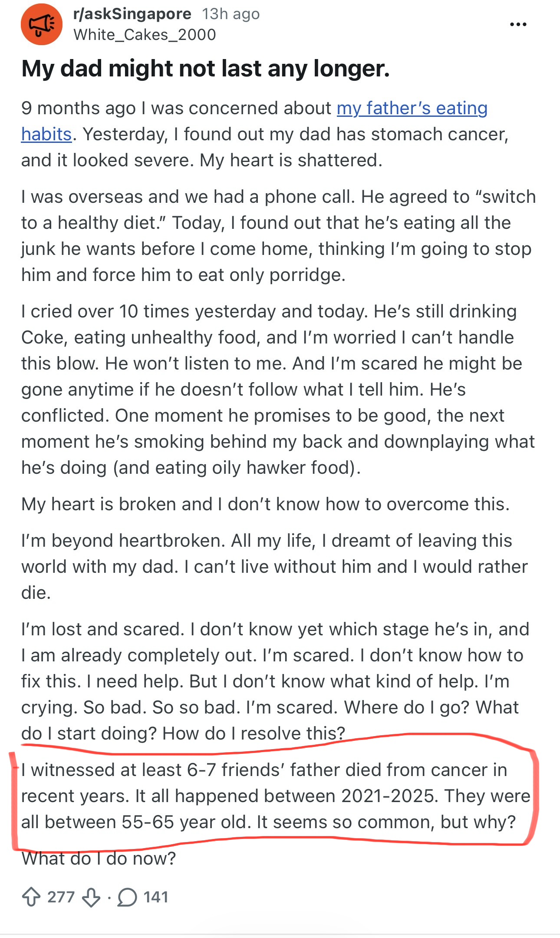Tap the "13h ago" post timestamp
Screen dimensions: 560x938
click(x=231, y=14)
